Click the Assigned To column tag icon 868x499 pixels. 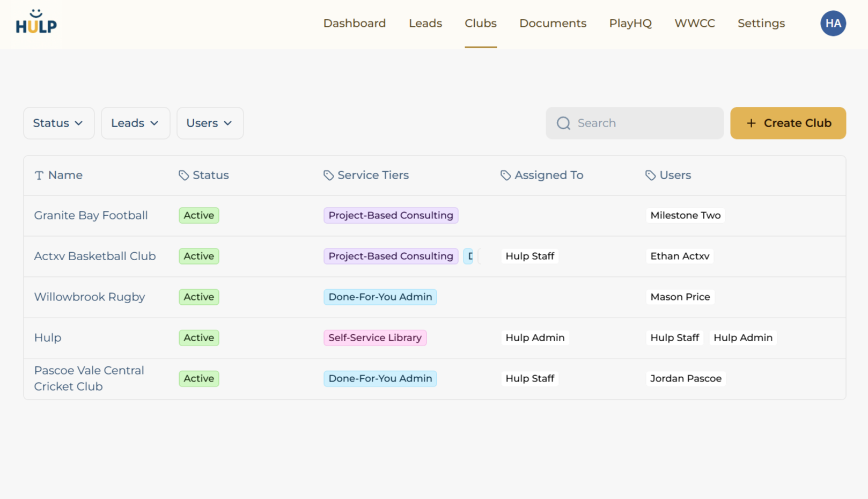click(x=505, y=175)
